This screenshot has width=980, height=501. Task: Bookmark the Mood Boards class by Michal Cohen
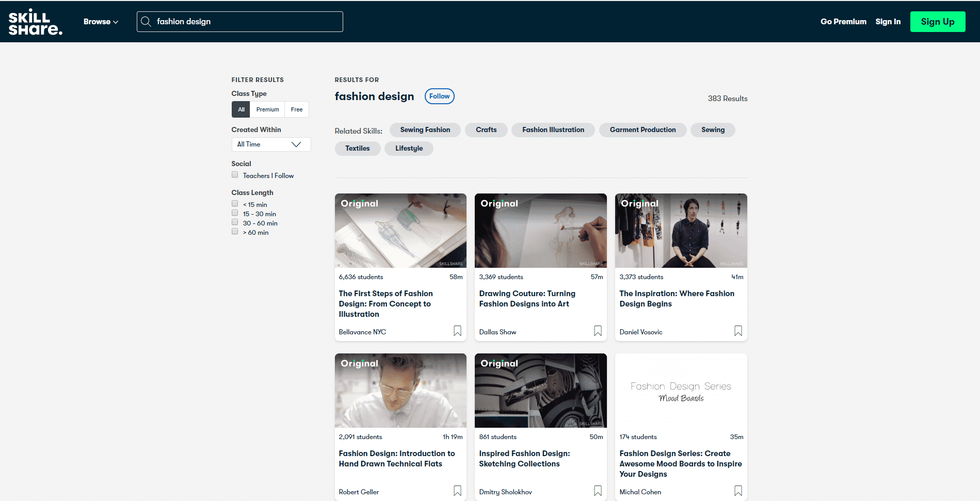738,491
